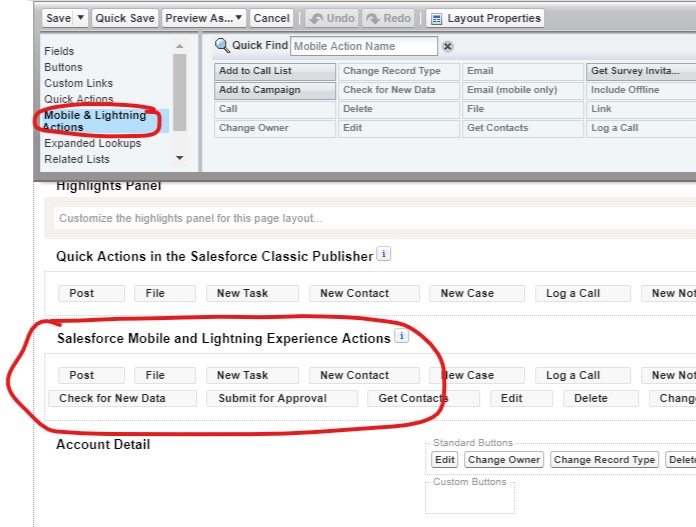Click the Layout Properties icon
696x527 pixels.
point(436,19)
